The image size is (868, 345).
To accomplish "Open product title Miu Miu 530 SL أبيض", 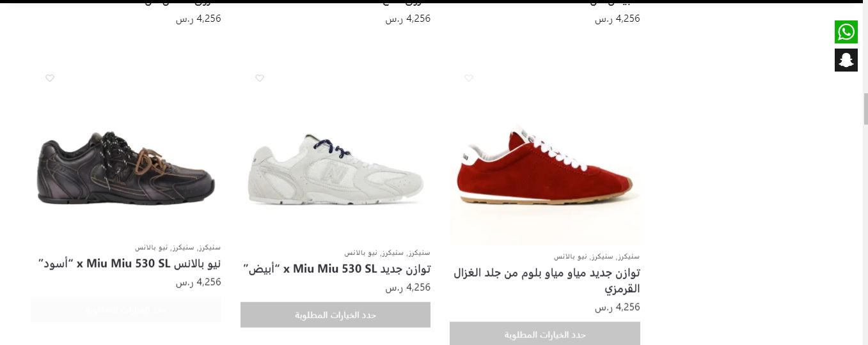I will (337, 269).
